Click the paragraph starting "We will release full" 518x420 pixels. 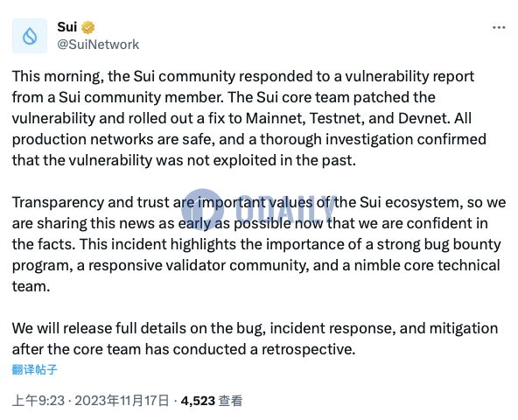pyautogui.click(x=255, y=339)
